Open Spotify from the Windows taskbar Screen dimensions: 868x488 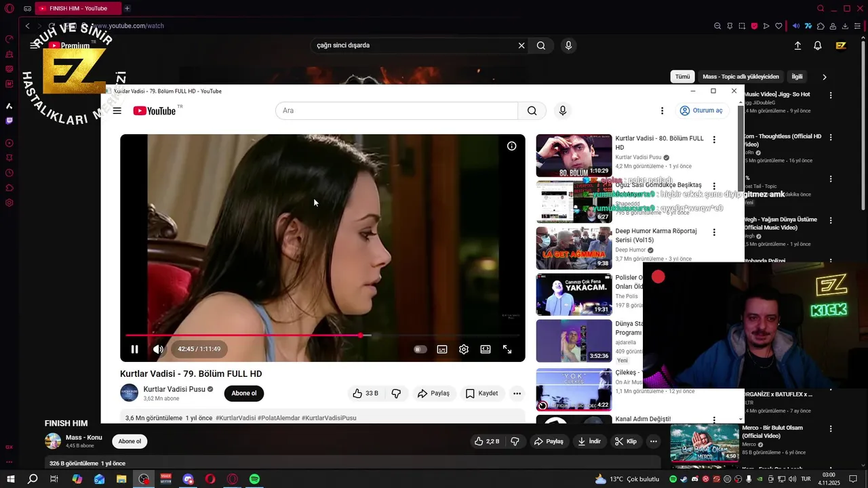[254, 479]
